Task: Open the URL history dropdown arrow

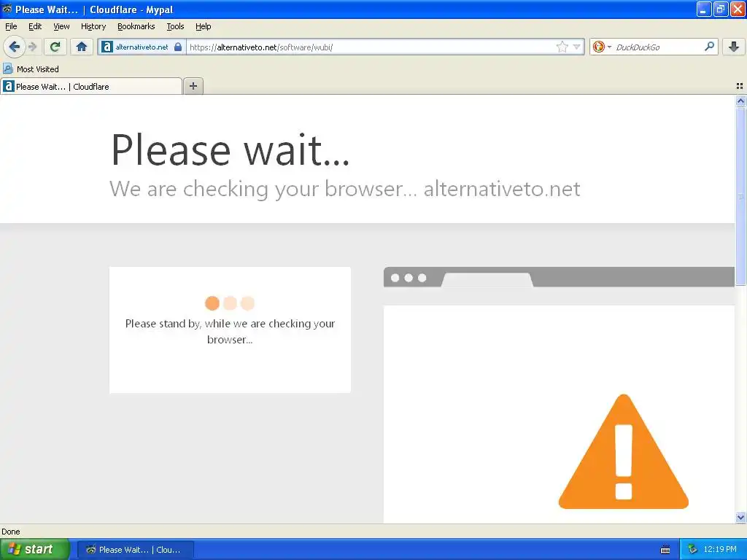Action: click(x=577, y=47)
